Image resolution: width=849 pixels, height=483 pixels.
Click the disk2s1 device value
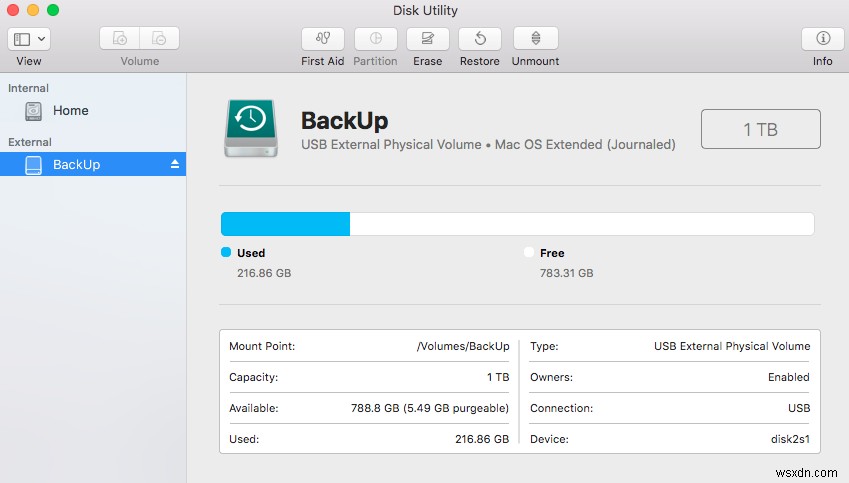(791, 439)
